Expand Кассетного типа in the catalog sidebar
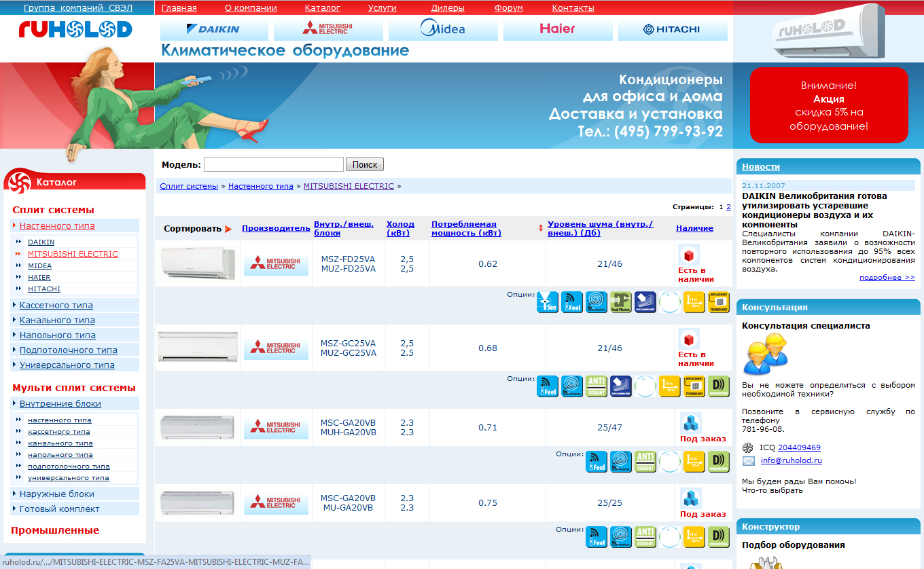Screen dimensions: 924x569 (56, 306)
